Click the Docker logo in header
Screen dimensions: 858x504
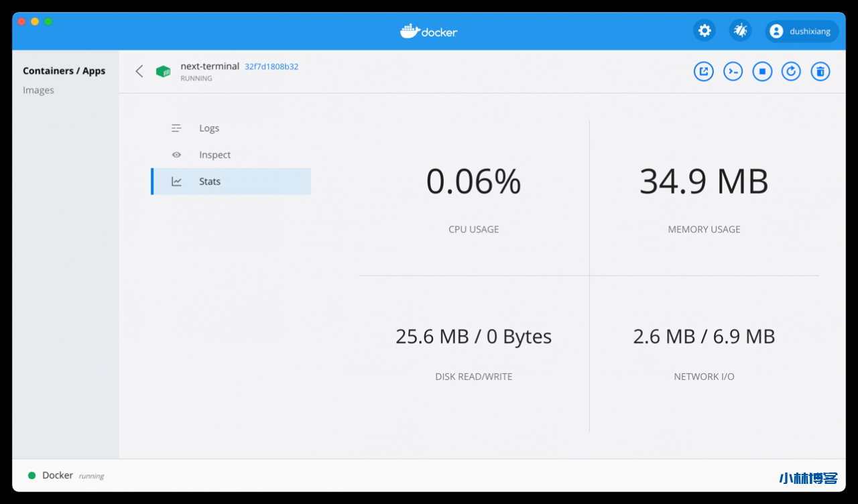coord(428,31)
